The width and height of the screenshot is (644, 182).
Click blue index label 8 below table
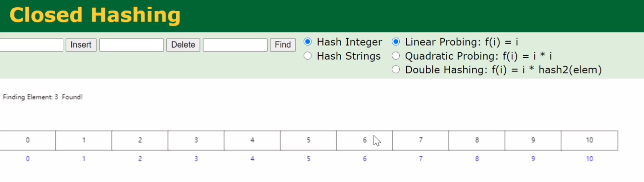[477, 159]
